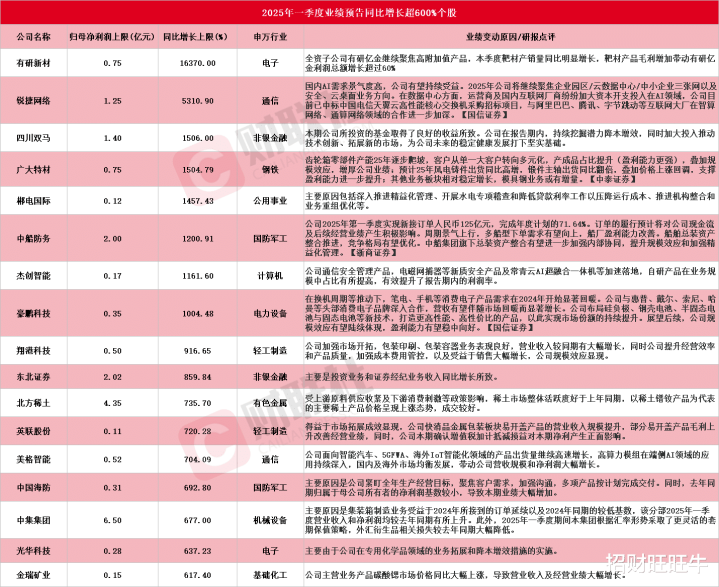719x587 pixels.
Task: Click the profit value 6.50 for 中集集团
Action: [112, 520]
